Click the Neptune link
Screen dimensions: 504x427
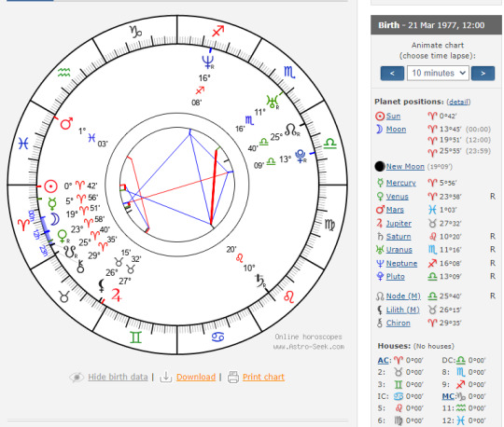click(401, 263)
